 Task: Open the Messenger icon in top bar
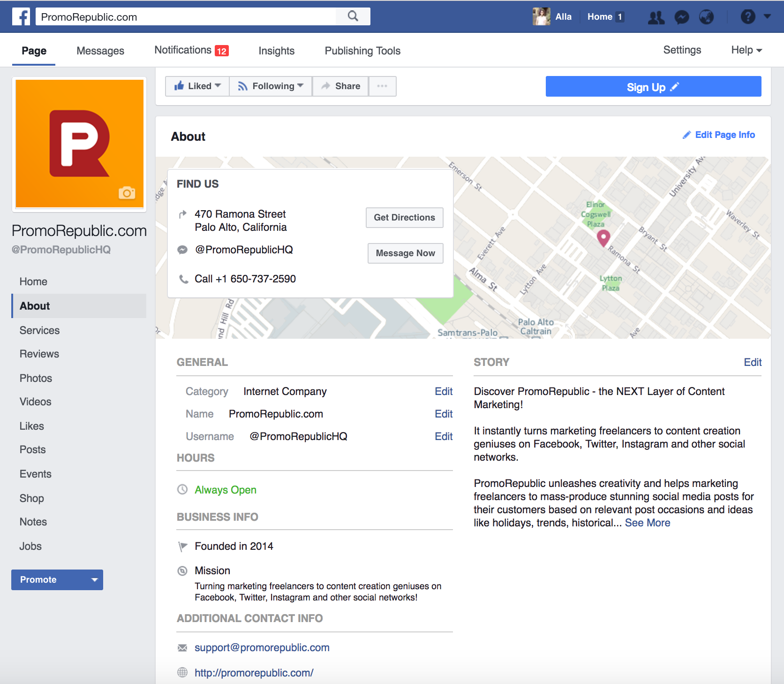[681, 17]
